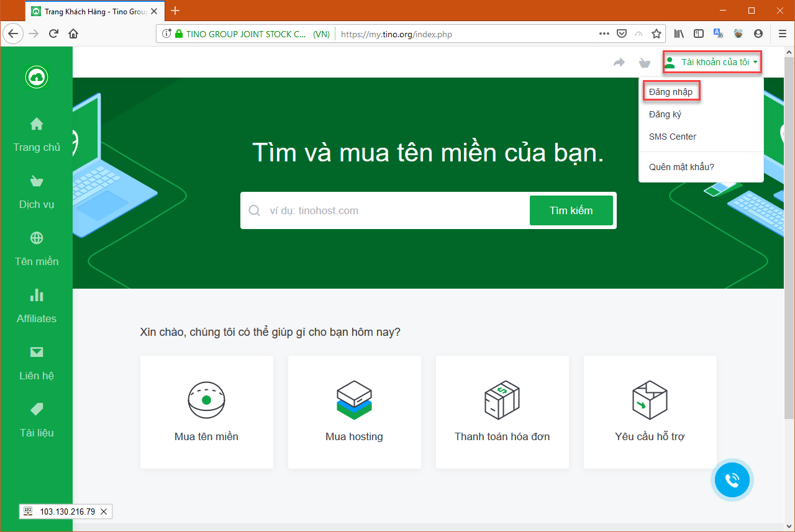Click the Affiliates label in sidebar
The width and height of the screenshot is (795, 532).
pyautogui.click(x=37, y=318)
